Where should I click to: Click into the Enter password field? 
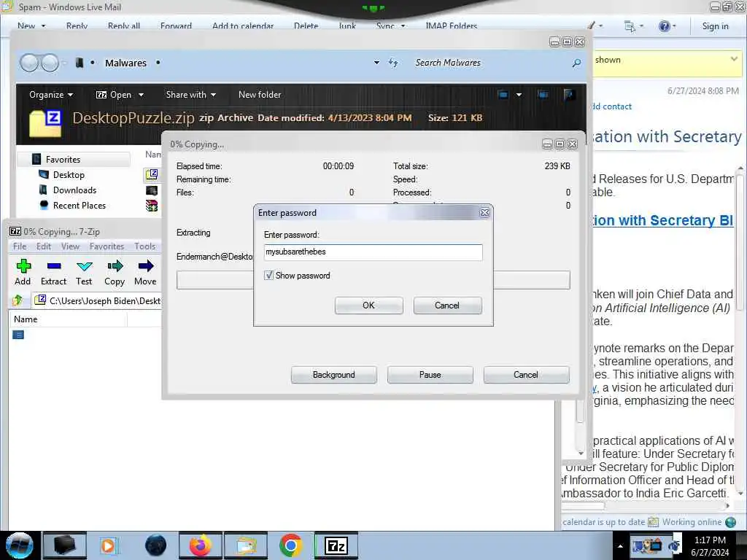pos(373,252)
